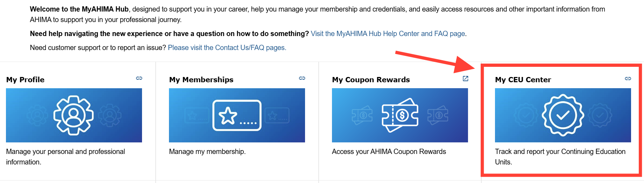Visit the Contact Us/FAQ pages link
644x183 pixels.
[227, 48]
